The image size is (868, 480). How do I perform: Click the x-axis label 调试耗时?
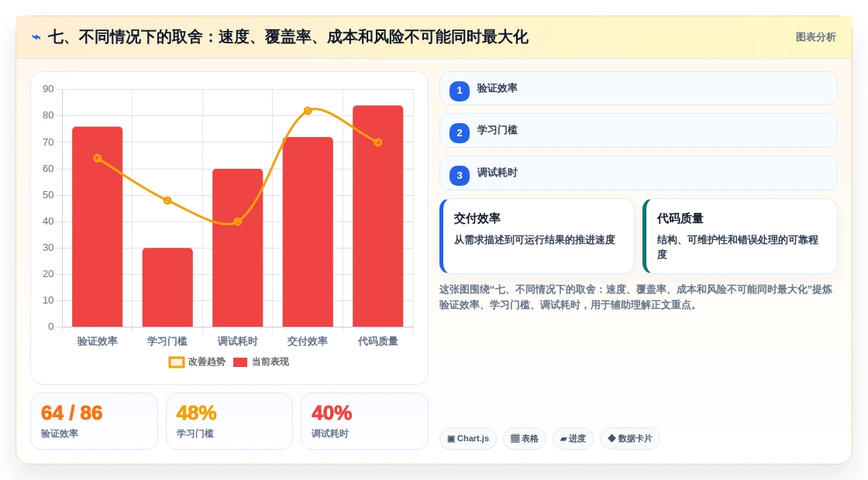(x=237, y=341)
